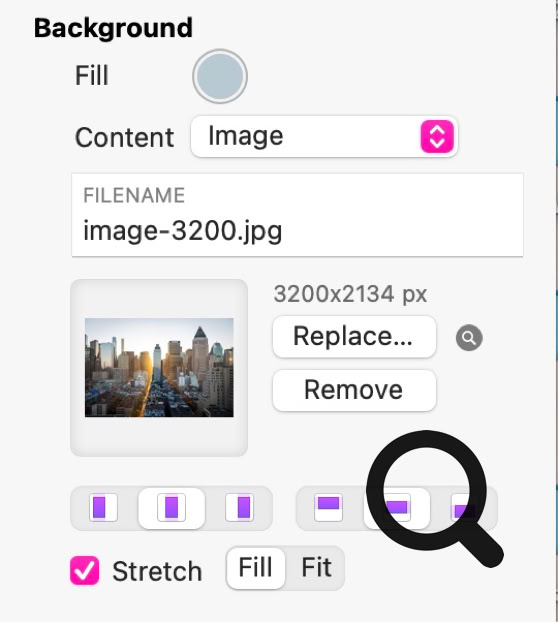Align background image to the top
The image size is (558, 622).
tap(328, 507)
